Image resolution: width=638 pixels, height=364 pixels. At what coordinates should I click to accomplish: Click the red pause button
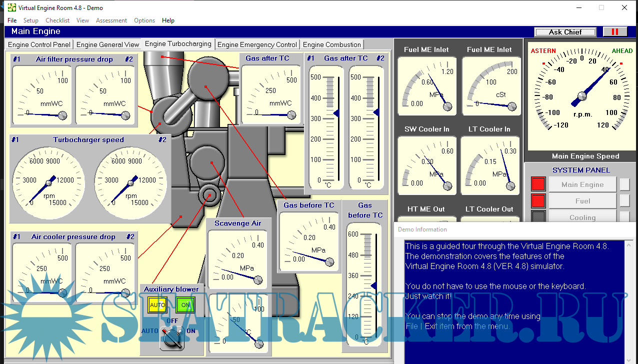614,31
